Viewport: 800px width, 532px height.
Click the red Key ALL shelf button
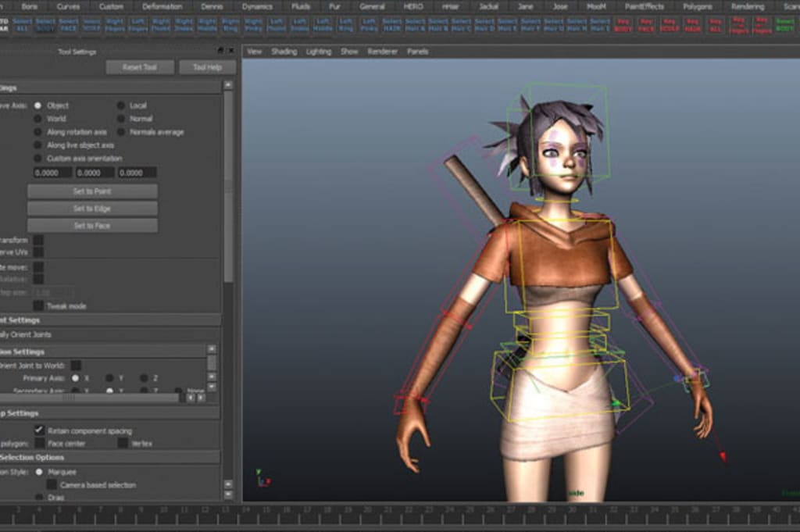[716, 25]
